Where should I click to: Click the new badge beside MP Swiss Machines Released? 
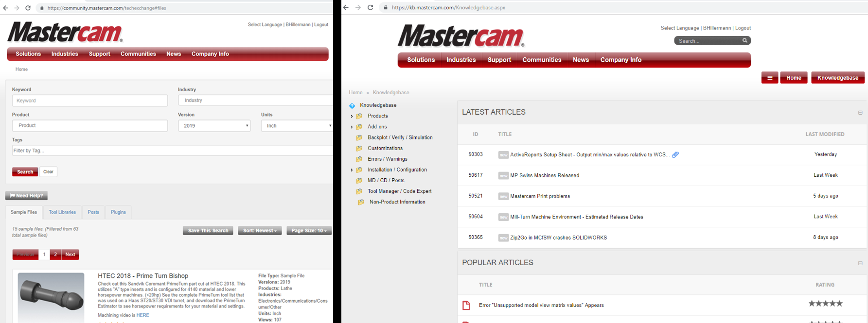503,176
